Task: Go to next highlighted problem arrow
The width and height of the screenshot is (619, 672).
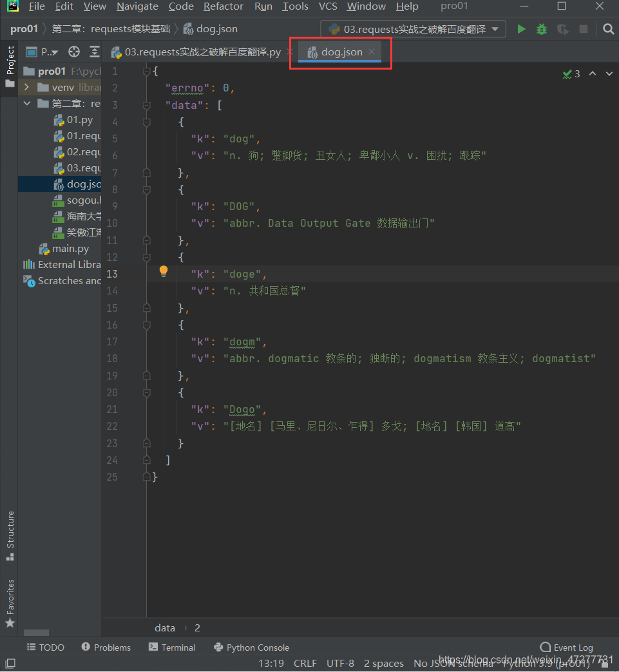Action: pos(609,73)
